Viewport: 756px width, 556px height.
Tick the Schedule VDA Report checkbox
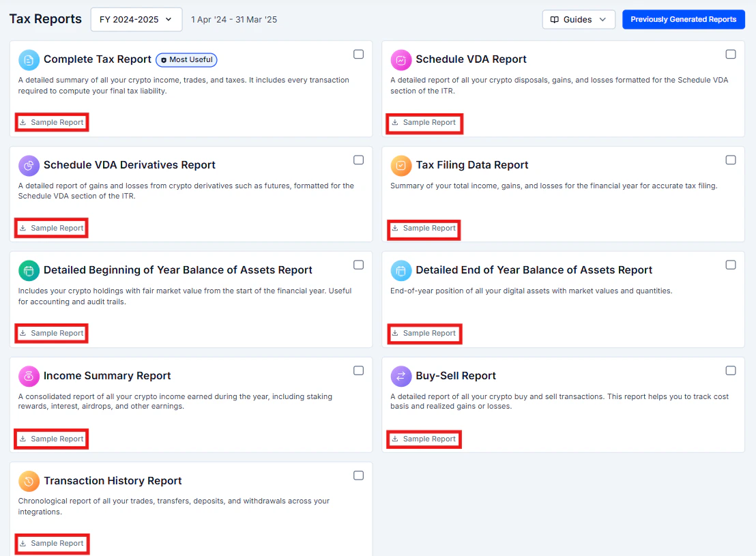[x=731, y=54]
